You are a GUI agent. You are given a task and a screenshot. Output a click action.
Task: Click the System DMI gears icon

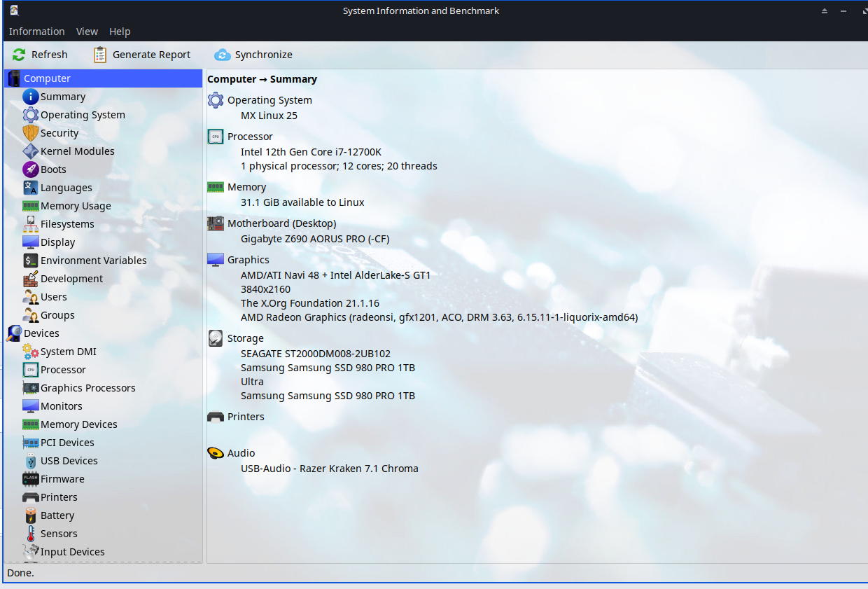(30, 352)
